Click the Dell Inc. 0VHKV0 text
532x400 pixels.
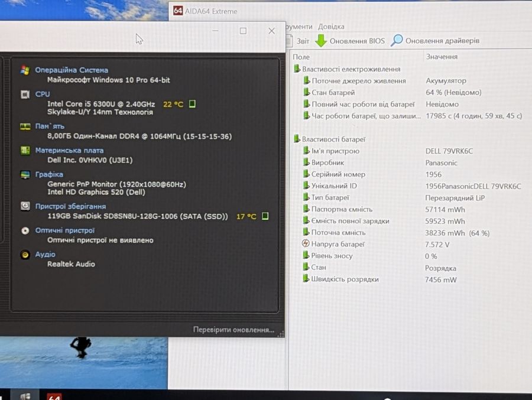pos(90,160)
